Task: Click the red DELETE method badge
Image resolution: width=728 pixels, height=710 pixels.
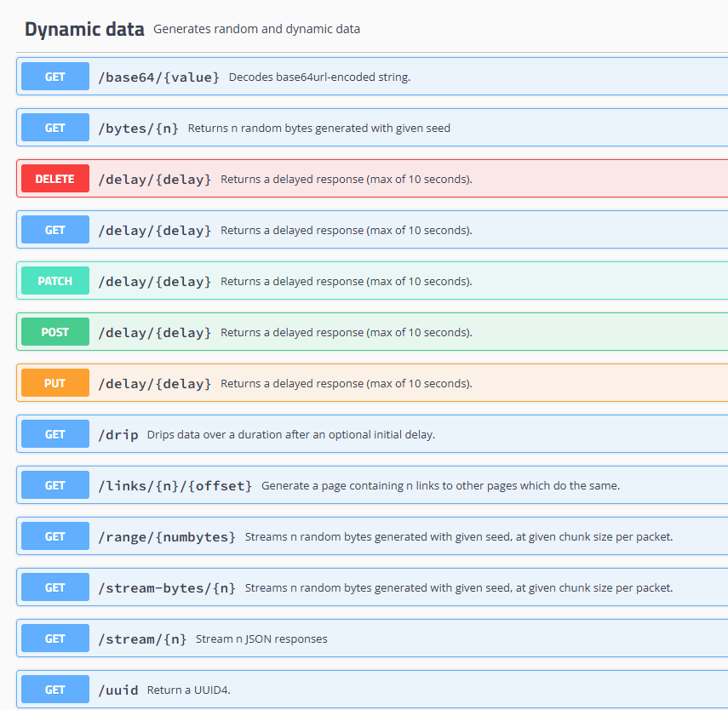Action: click(55, 179)
